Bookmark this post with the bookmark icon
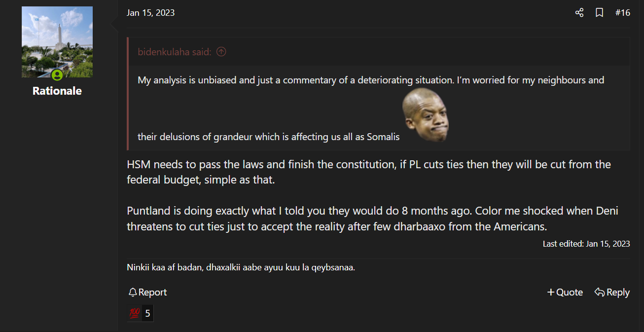Screen dimensions: 644x332 (599, 13)
